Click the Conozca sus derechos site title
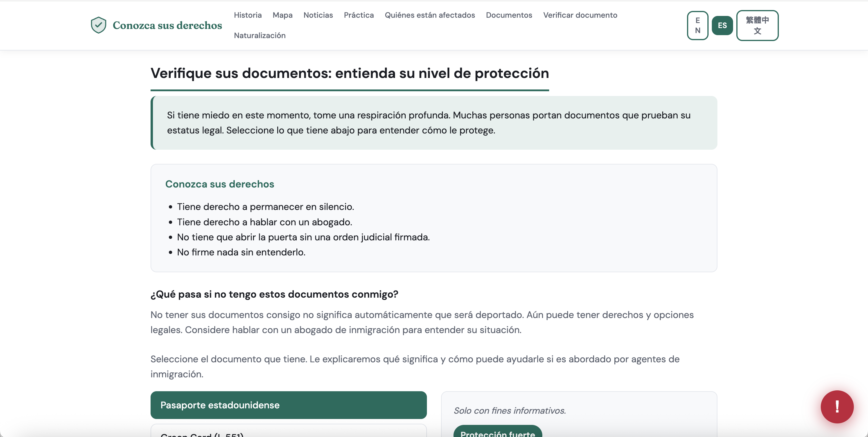868x437 pixels. 167,25
